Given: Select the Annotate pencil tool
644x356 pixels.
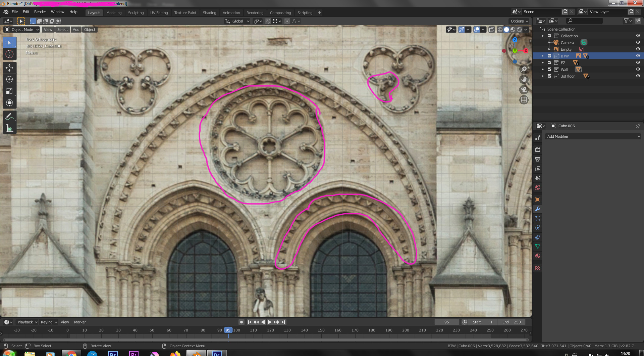Looking at the screenshot, I should tap(9, 117).
